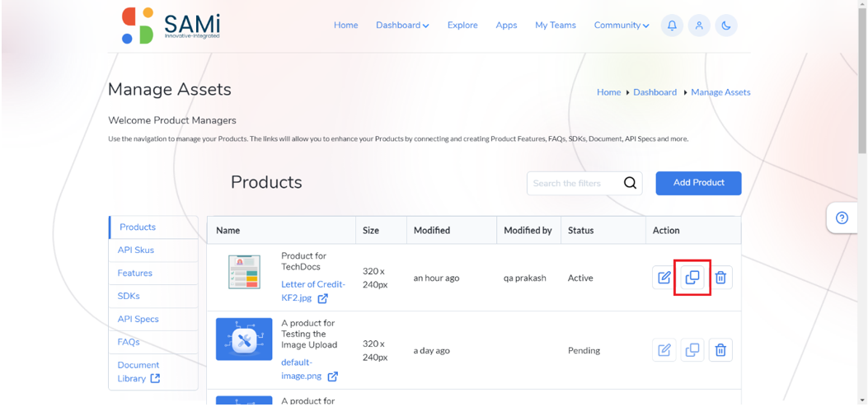Click the Modified by column header
868x407 pixels.
528,231
